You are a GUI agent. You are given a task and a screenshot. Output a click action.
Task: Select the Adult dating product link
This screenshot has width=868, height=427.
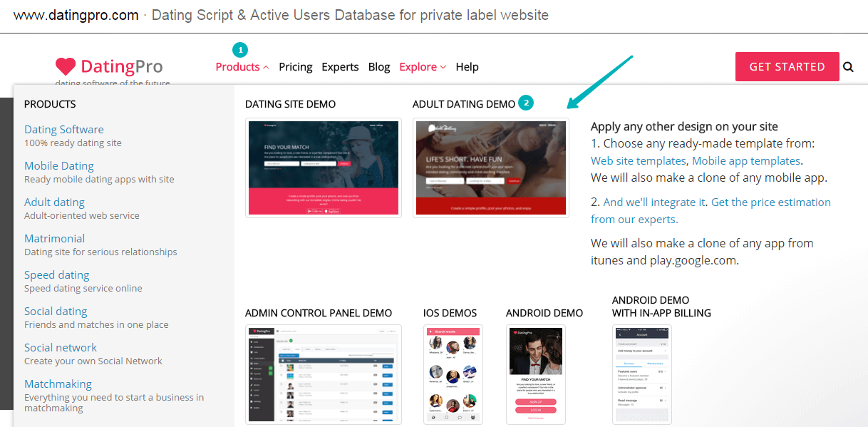point(54,202)
